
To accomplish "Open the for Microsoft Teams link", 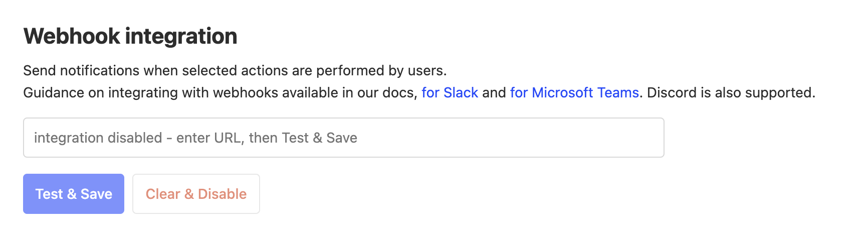I will pyautogui.click(x=574, y=93).
